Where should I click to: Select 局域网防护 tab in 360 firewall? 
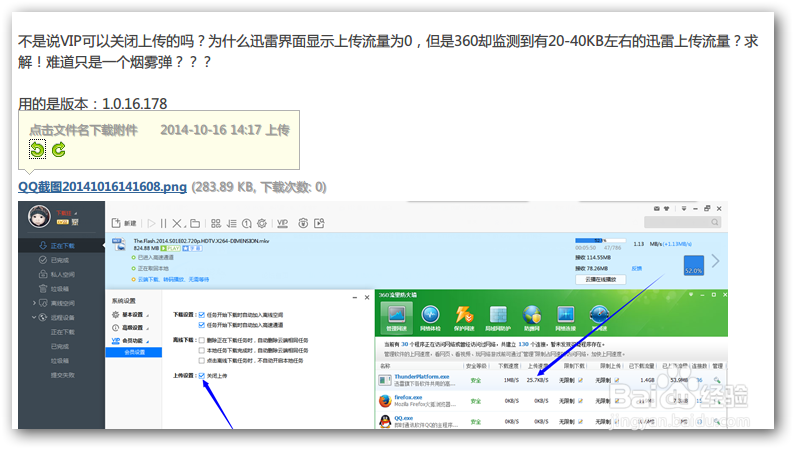pos(498,318)
